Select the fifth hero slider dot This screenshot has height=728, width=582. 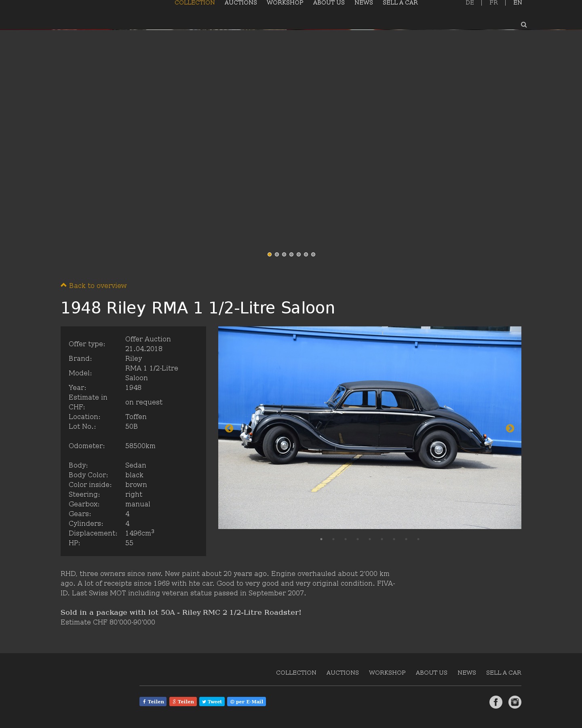pyautogui.click(x=299, y=254)
